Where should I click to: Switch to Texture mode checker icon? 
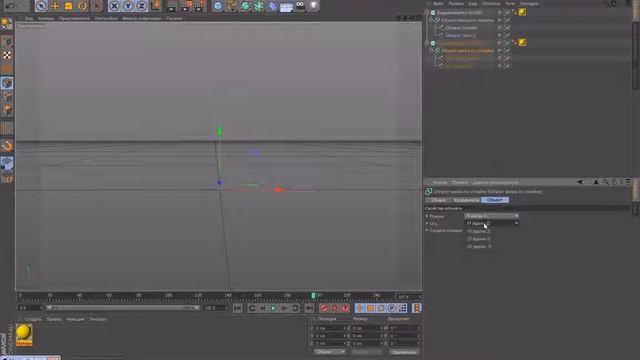click(x=7, y=55)
